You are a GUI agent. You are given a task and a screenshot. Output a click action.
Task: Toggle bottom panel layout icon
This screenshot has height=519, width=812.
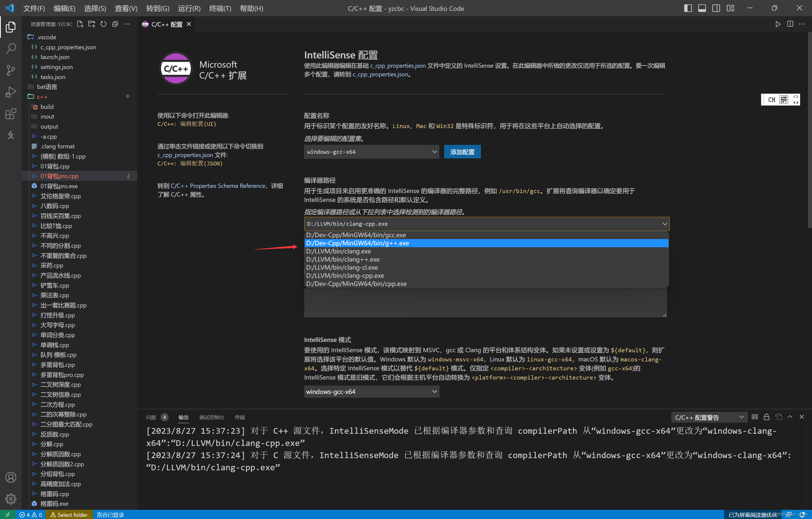[702, 8]
